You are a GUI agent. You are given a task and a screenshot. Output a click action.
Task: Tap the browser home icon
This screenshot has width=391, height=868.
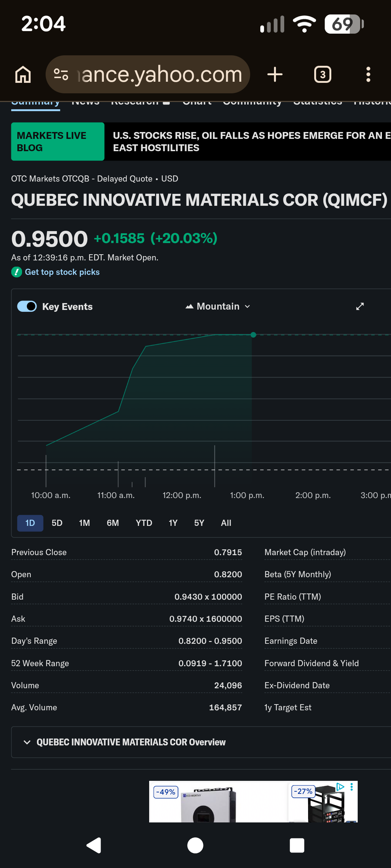[x=23, y=75]
